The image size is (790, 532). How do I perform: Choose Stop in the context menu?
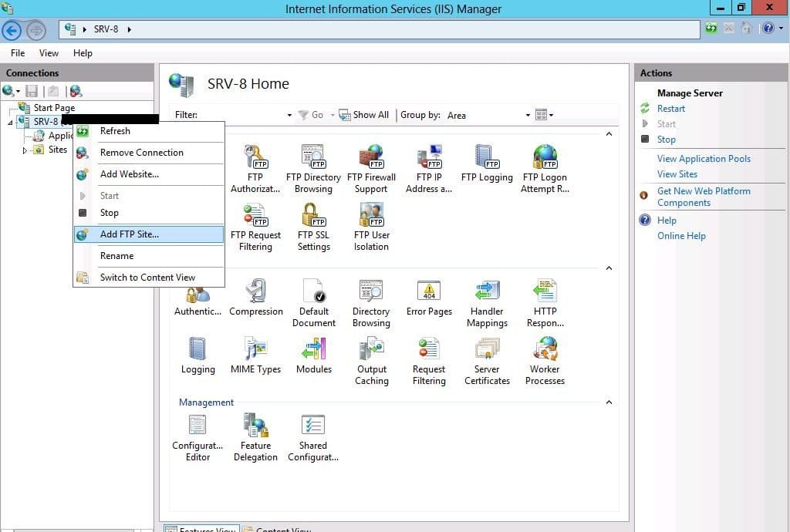tap(149, 212)
